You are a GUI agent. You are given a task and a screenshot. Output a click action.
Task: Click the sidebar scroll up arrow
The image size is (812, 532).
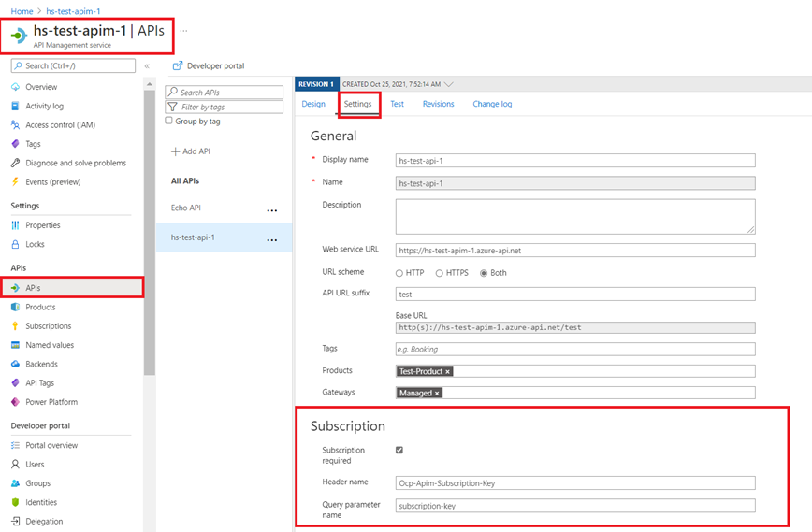pyautogui.click(x=150, y=84)
